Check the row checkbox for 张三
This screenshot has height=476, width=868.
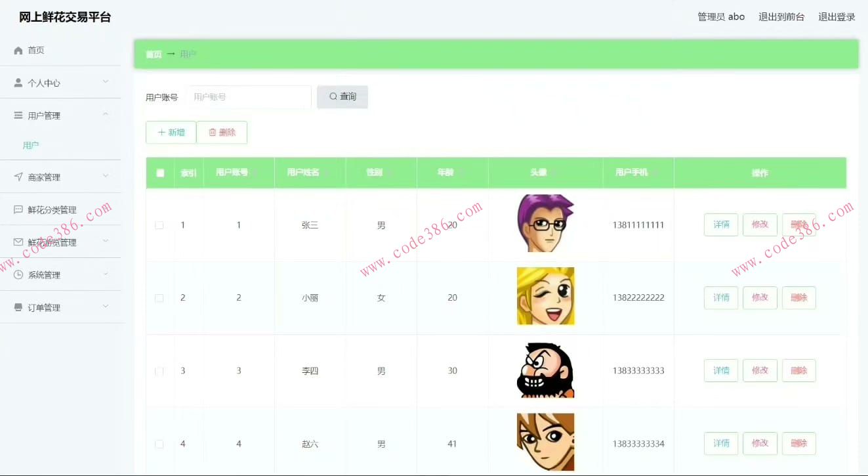click(159, 225)
